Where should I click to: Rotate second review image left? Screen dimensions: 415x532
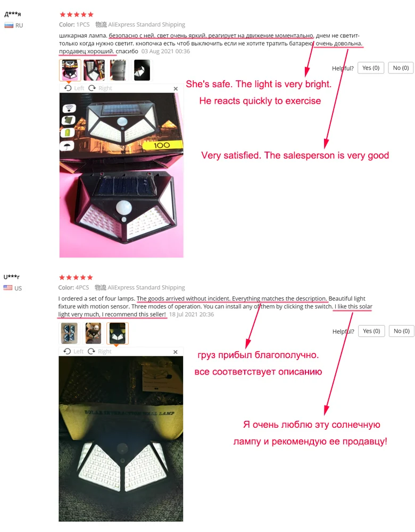click(73, 351)
